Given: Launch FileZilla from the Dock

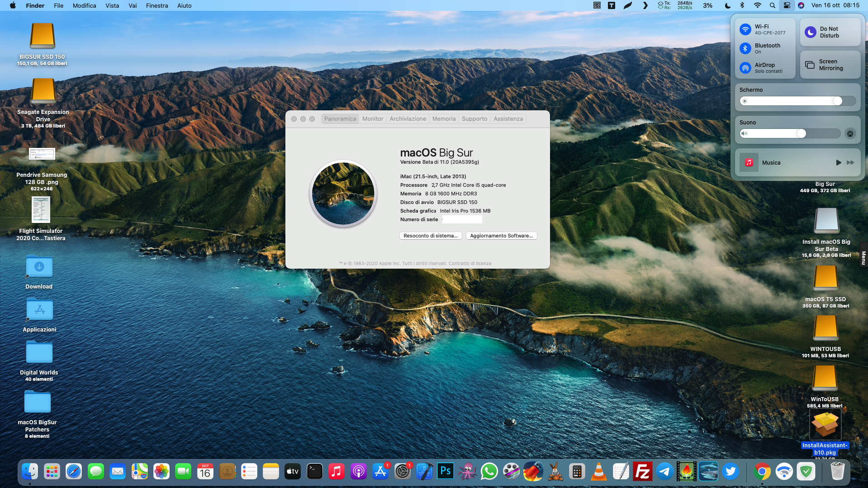Looking at the screenshot, I should coord(642,472).
